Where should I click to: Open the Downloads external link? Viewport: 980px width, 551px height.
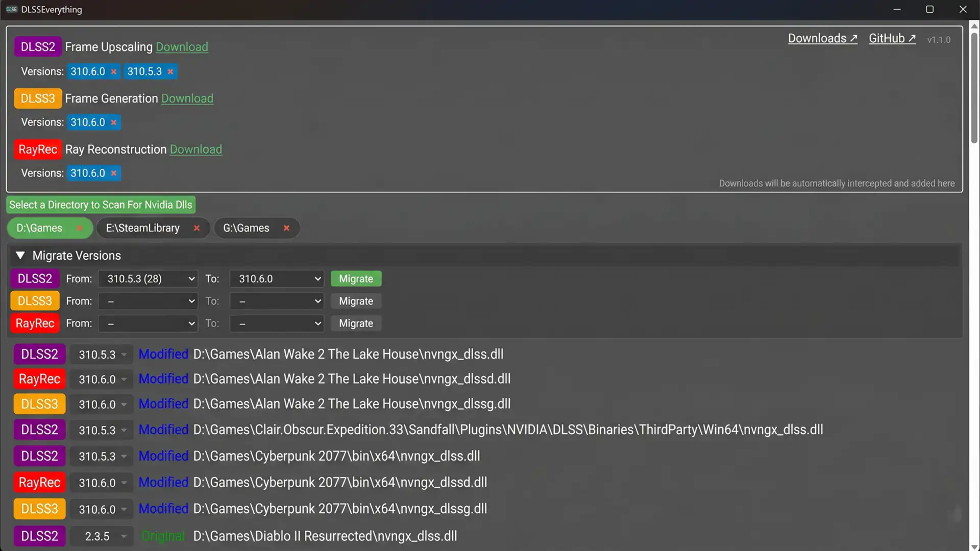(822, 39)
